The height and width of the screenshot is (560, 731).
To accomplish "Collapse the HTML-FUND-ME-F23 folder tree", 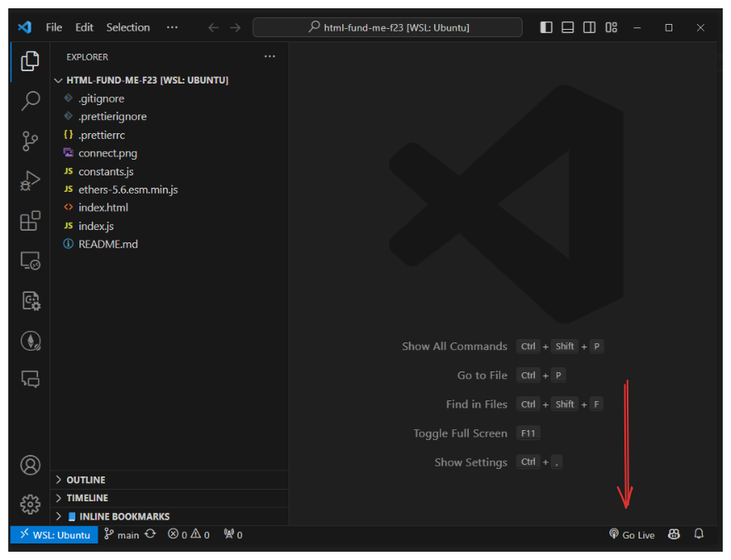I will [x=146, y=80].
